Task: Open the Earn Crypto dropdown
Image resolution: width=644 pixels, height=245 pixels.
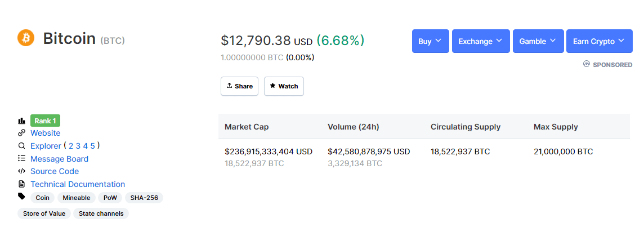Action: 599,41
